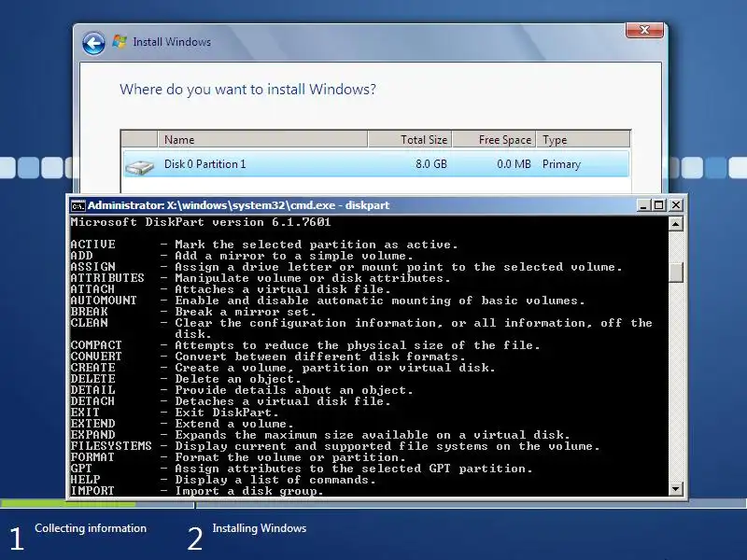The image size is (747, 560).
Task: Click the 'Collecting information' step label
Action: click(91, 528)
